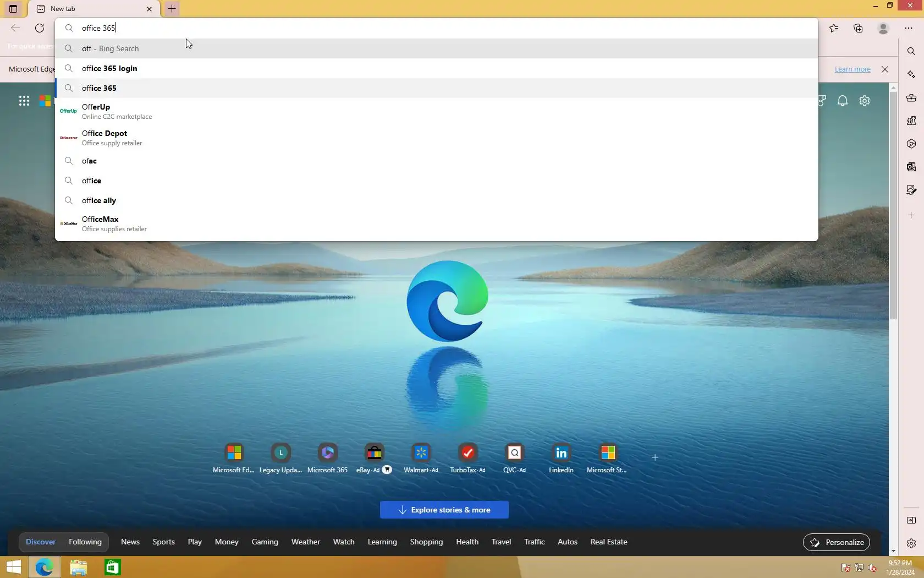
Task: Close the New tab tab
Action: click(x=149, y=9)
